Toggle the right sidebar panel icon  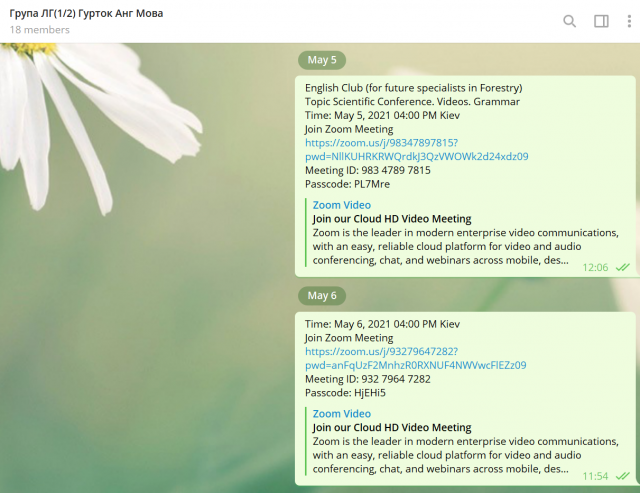[x=601, y=21]
